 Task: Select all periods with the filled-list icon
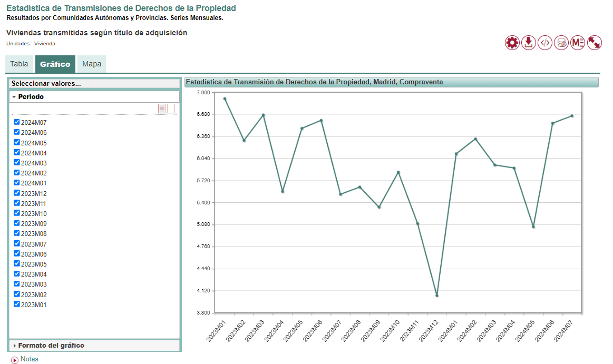161,109
